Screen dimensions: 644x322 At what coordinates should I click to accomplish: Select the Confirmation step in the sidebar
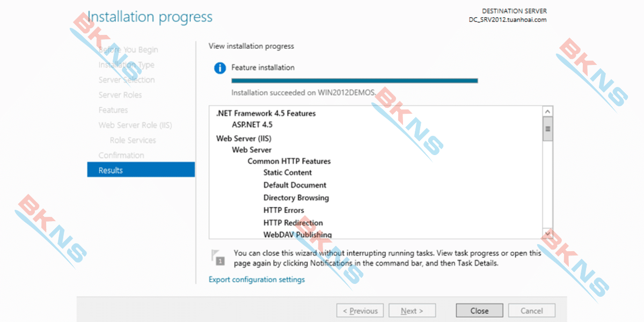(121, 155)
